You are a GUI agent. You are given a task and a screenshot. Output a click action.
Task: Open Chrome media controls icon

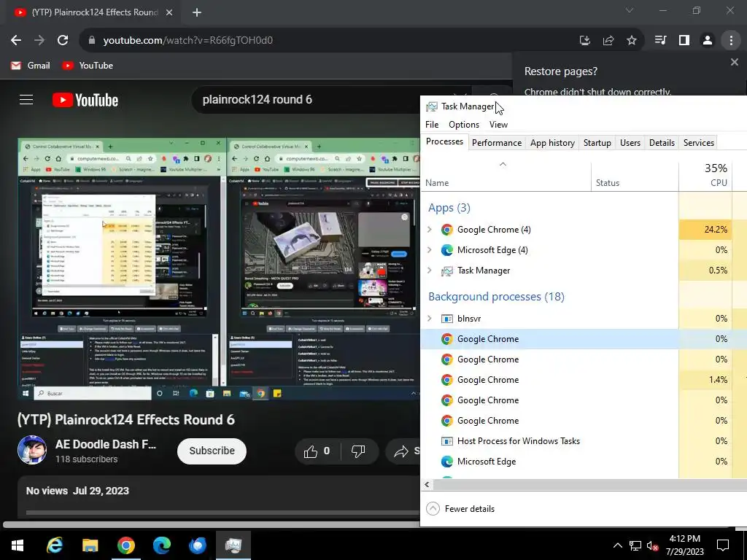pyautogui.click(x=661, y=41)
